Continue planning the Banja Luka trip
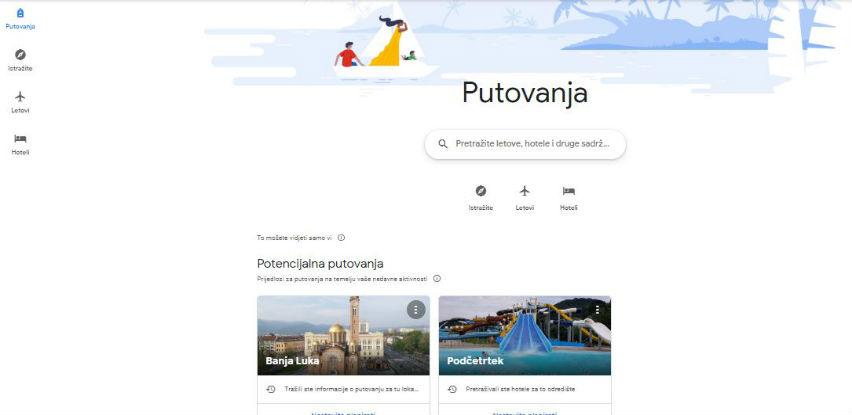852x415 pixels. [x=343, y=412]
